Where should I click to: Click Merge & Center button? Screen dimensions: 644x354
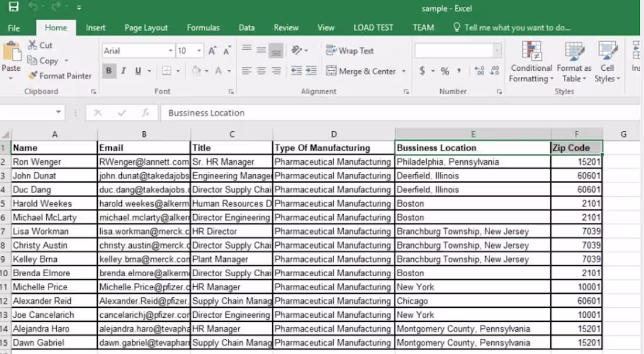coord(361,71)
